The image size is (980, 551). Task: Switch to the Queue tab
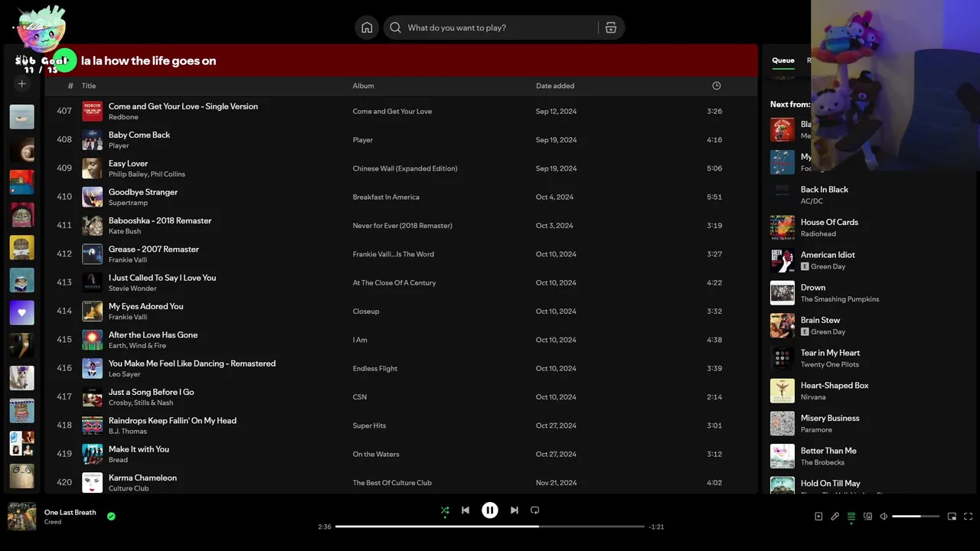(x=783, y=60)
